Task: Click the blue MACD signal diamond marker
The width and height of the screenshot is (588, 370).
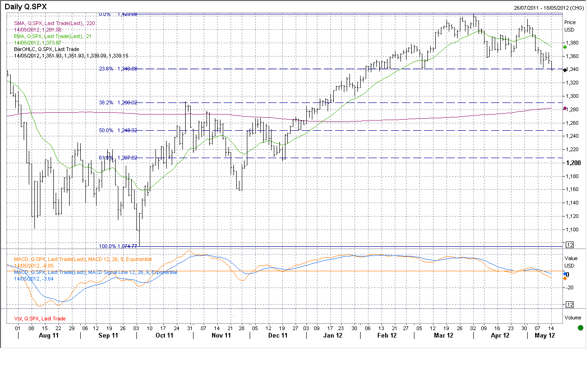Action: (565, 274)
